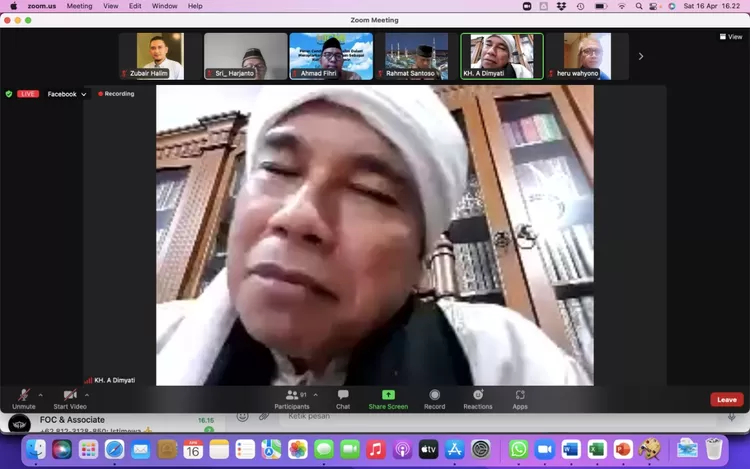Viewport: 750px width, 469px height.
Task: Click the red Leave button
Action: coord(726,399)
